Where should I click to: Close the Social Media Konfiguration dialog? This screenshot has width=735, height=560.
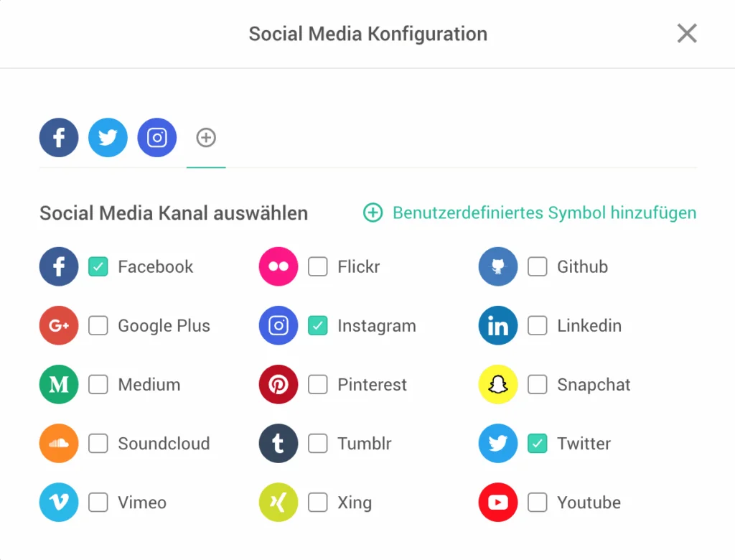(687, 33)
